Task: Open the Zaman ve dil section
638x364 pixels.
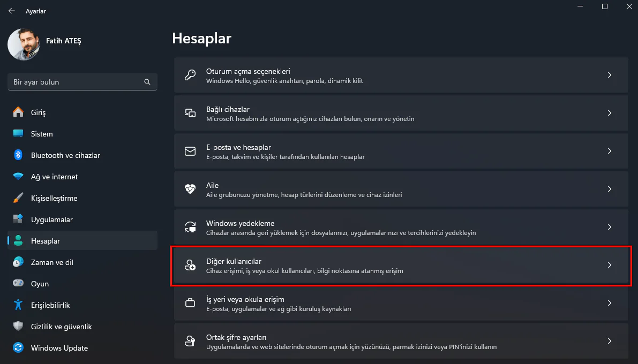Action: [52, 262]
